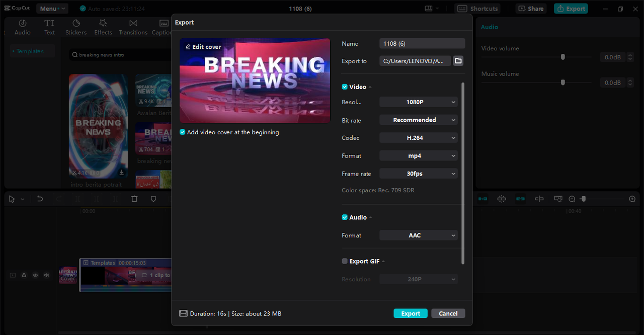Click the magnifier icon in template search box
The height and width of the screenshot is (335, 644).
click(75, 55)
